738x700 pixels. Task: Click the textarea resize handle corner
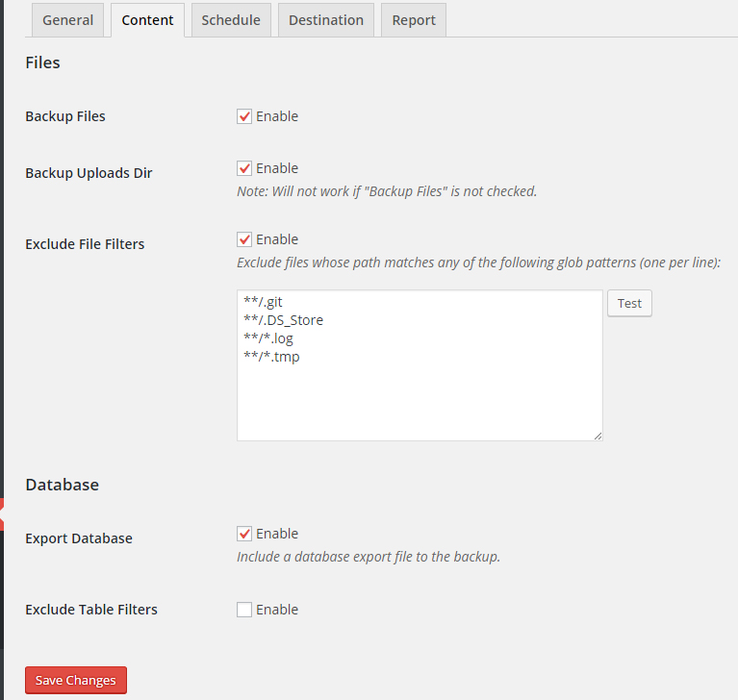tap(598, 436)
